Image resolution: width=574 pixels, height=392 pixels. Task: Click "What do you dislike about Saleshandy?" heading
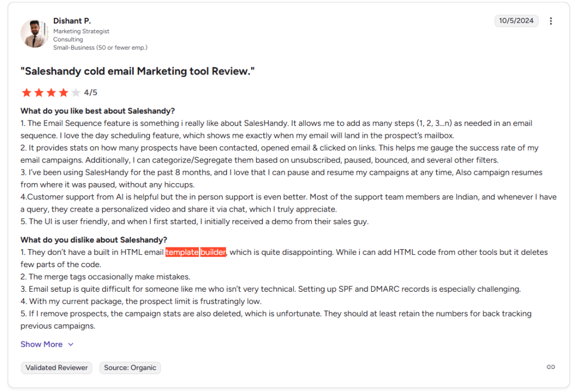(x=94, y=240)
